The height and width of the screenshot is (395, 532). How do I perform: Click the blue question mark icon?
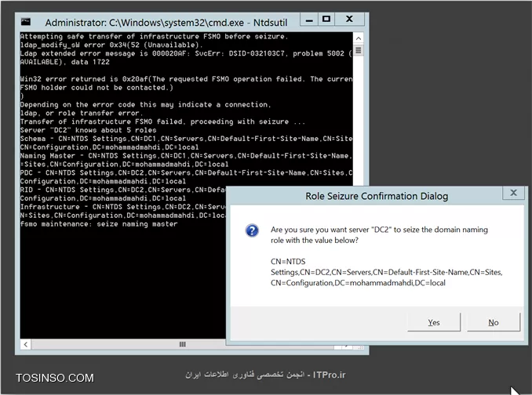tap(252, 230)
